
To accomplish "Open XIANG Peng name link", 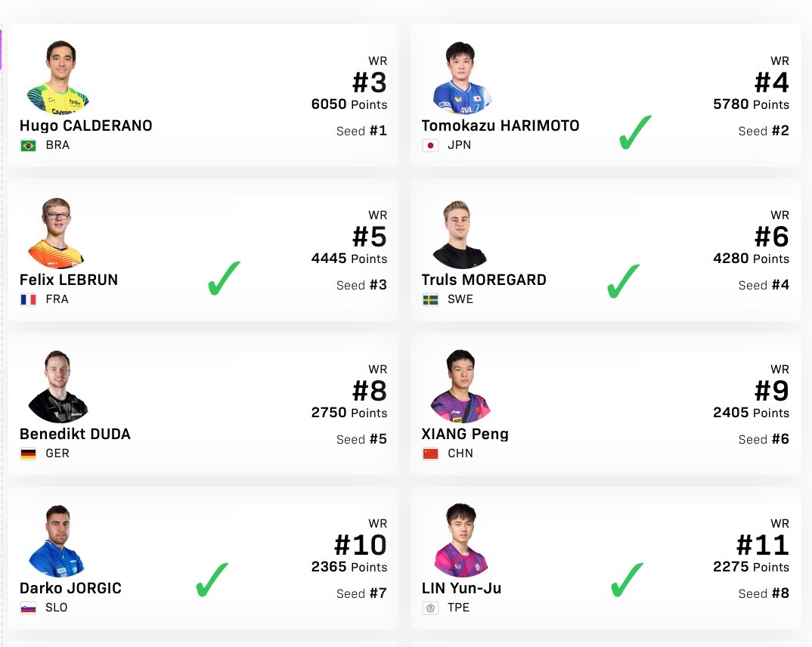I will pos(465,434).
